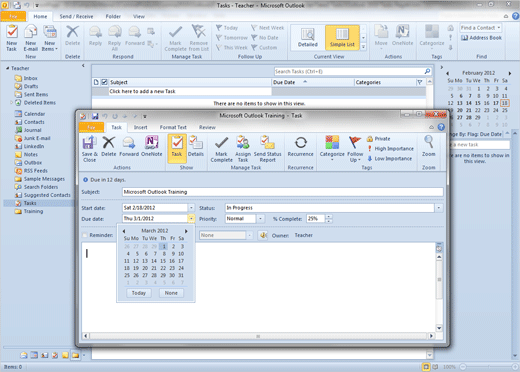Click the zoom slider in status bar
Image resolution: width=520 pixels, height=372 pixels.
click(488, 367)
